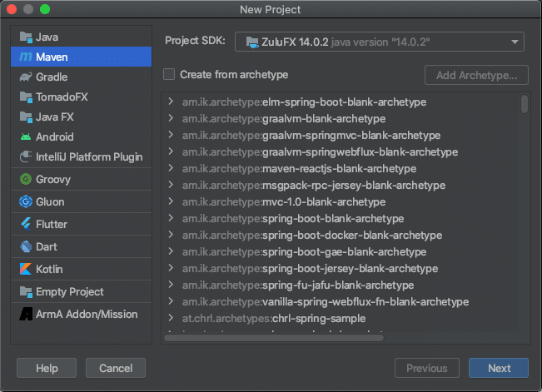
Task: Click the green maximize window button
Action: click(45, 9)
